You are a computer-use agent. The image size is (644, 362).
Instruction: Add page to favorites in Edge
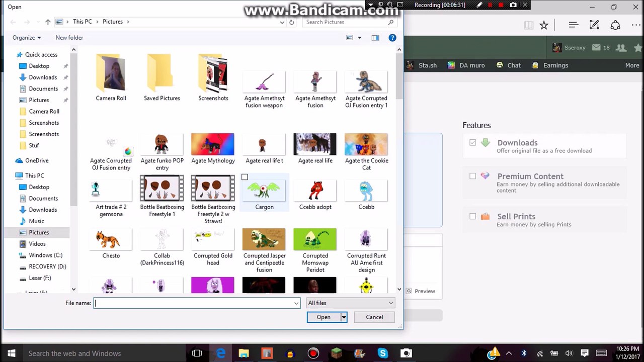544,25
